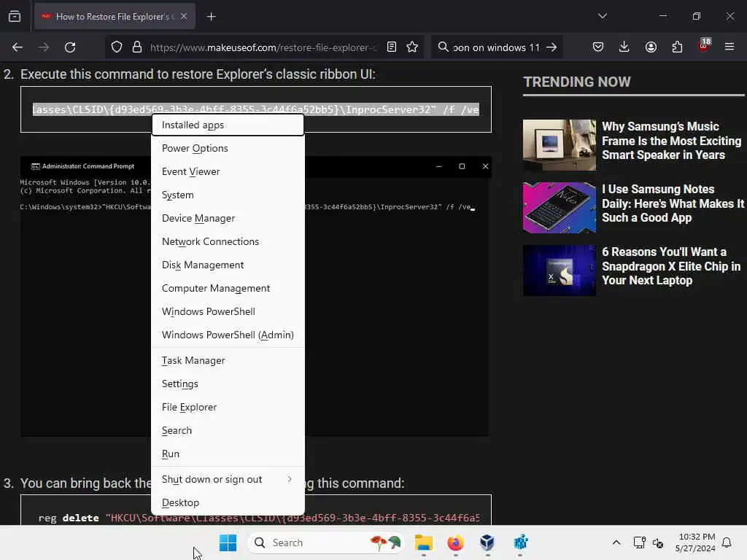Open the Run dialog entry
The image size is (747, 560).
click(x=228, y=454)
